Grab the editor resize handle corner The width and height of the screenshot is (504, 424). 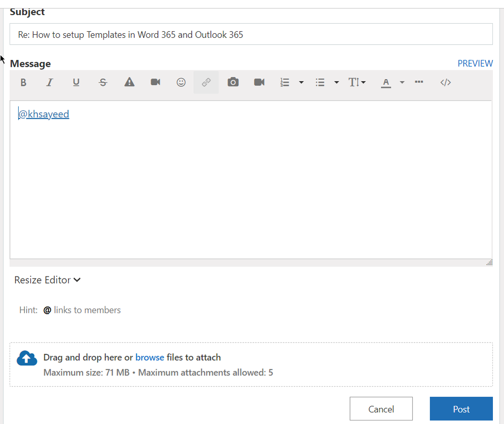[x=489, y=262]
